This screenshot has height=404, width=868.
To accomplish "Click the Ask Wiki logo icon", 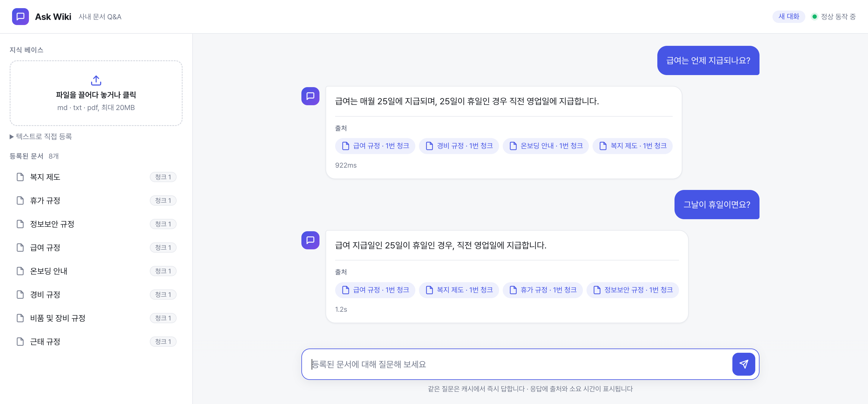I will pos(20,17).
